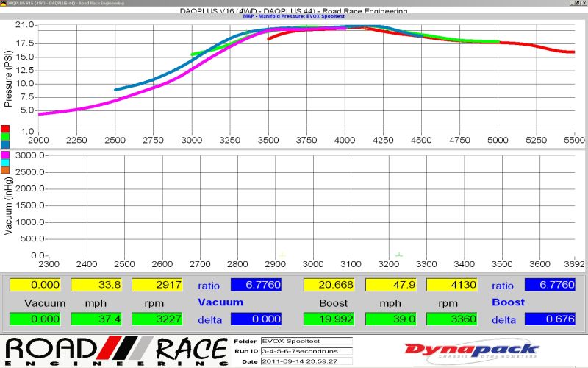Select the yellow 20.668 boost value
This screenshot has width=588, height=368.
coord(329,285)
